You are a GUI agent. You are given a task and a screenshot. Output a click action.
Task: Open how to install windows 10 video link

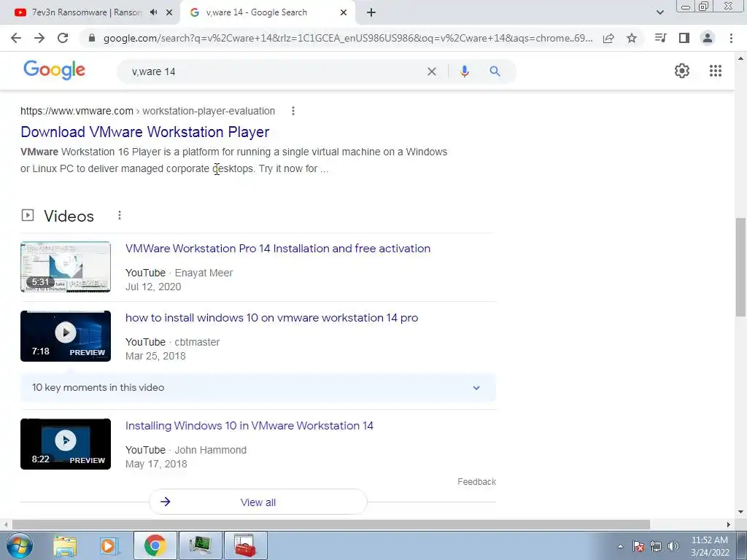tap(271, 318)
